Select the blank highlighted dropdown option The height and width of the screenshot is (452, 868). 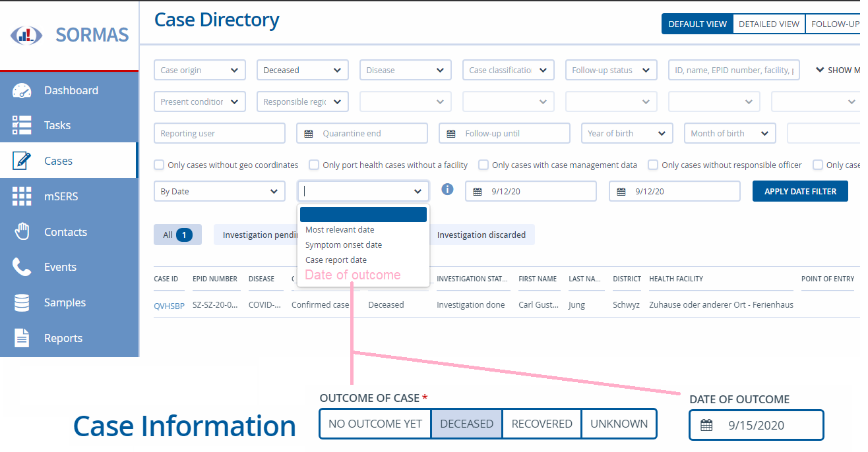coord(363,215)
